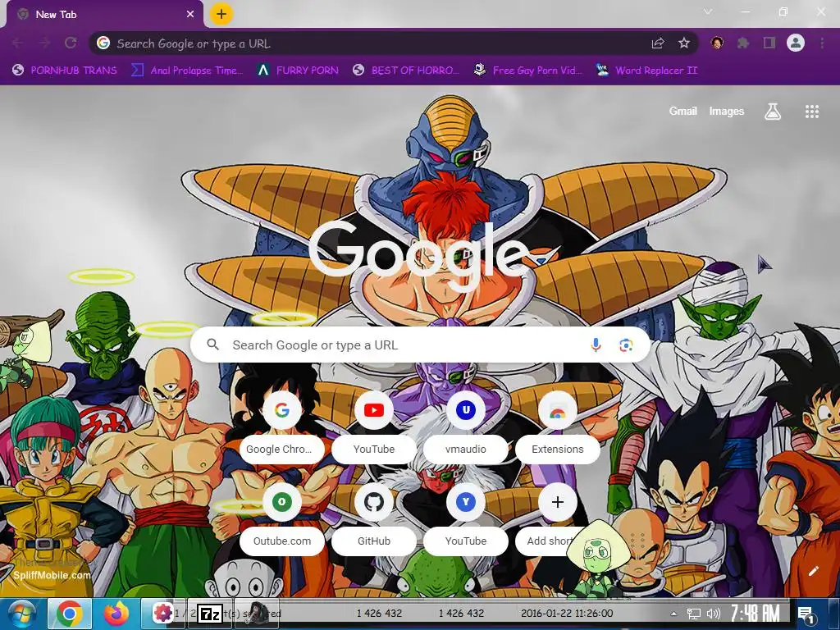Open the Chrome profile avatar menu

[796, 43]
